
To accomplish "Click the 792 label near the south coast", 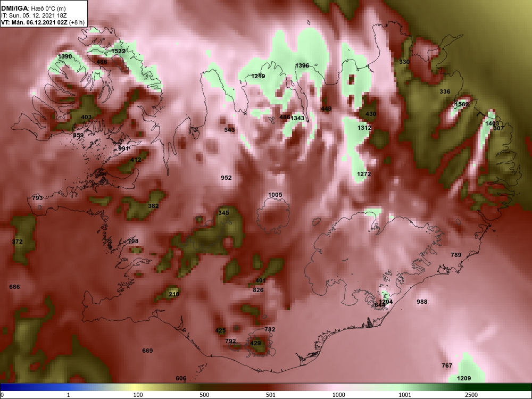I will [x=230, y=342].
